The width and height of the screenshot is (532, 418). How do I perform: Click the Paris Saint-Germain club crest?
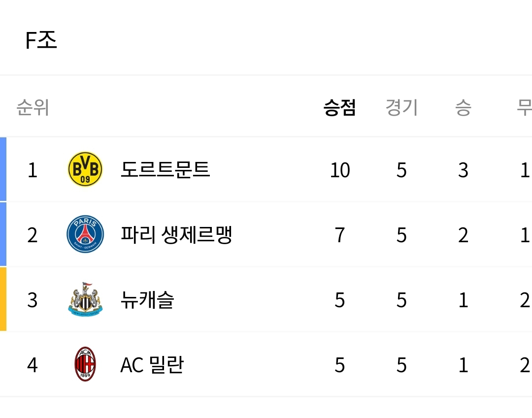85,234
